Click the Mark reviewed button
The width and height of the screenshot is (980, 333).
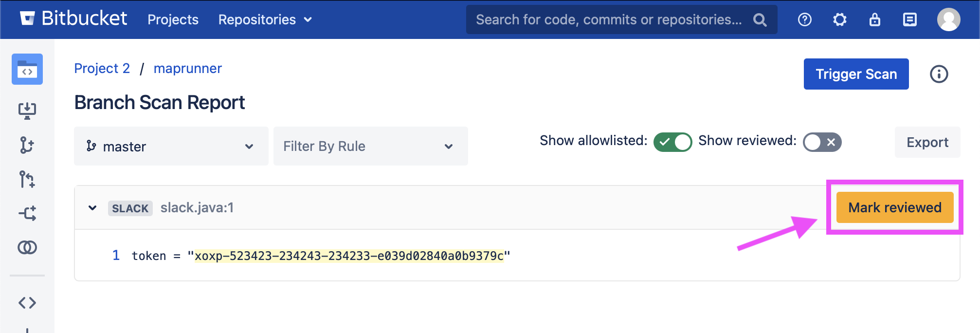pos(894,207)
